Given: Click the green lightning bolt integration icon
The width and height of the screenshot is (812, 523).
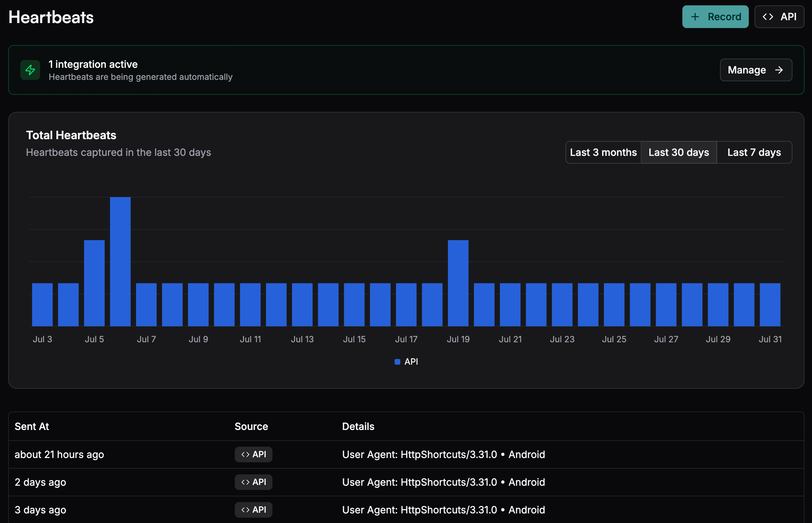Looking at the screenshot, I should point(30,70).
